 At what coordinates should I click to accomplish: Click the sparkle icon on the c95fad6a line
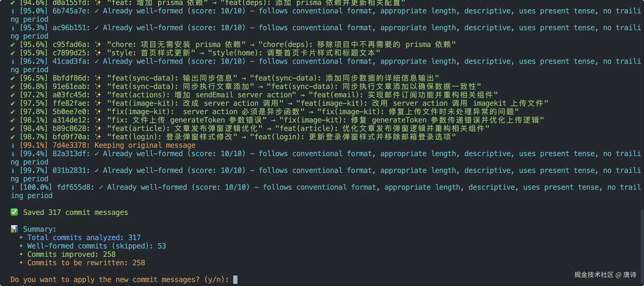[98, 44]
